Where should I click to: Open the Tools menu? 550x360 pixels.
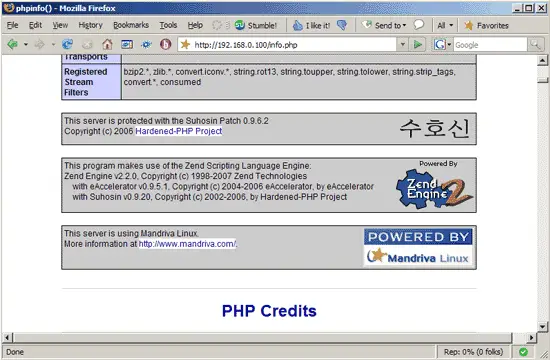[x=168, y=25]
